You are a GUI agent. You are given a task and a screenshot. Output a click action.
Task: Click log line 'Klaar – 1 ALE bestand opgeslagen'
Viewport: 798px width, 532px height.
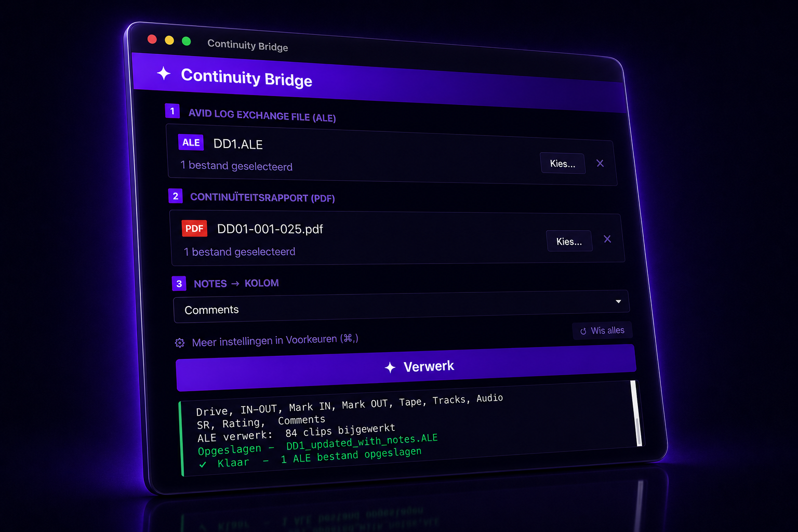pos(319,457)
